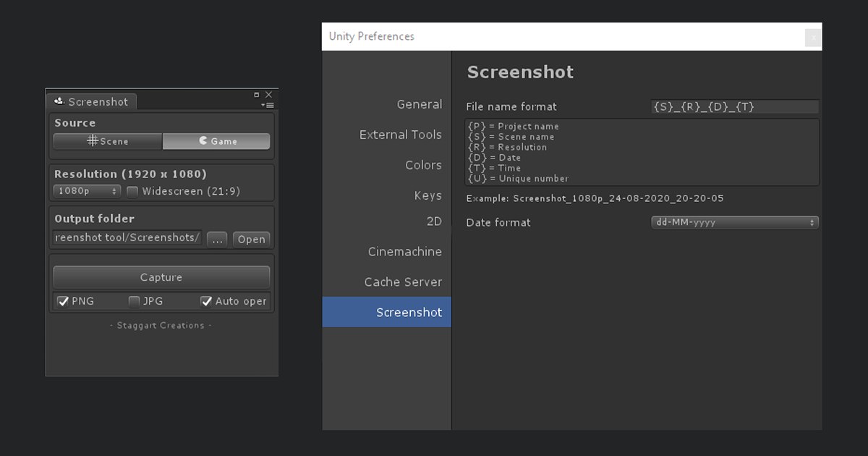
Task: Select the Screenshot tab in the tool panel
Action: click(x=91, y=102)
